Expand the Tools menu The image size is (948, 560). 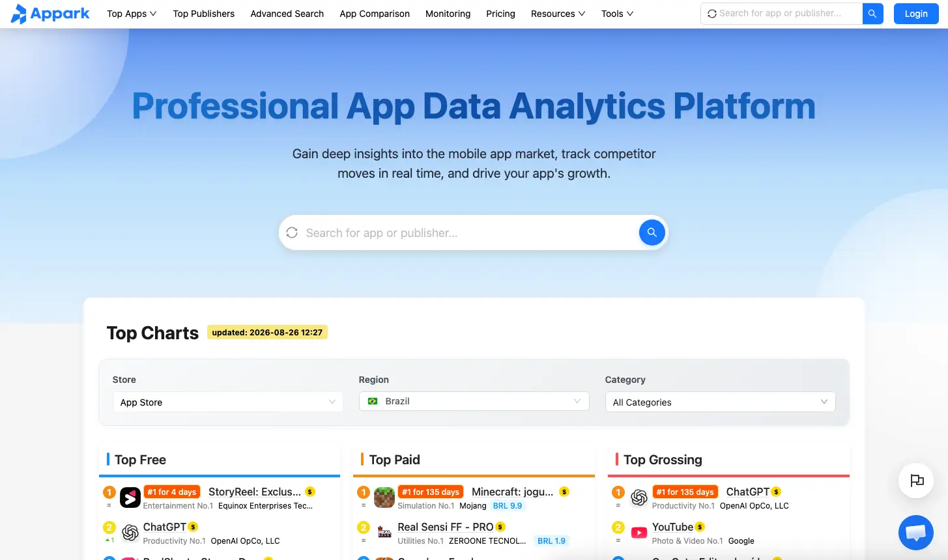click(x=617, y=14)
